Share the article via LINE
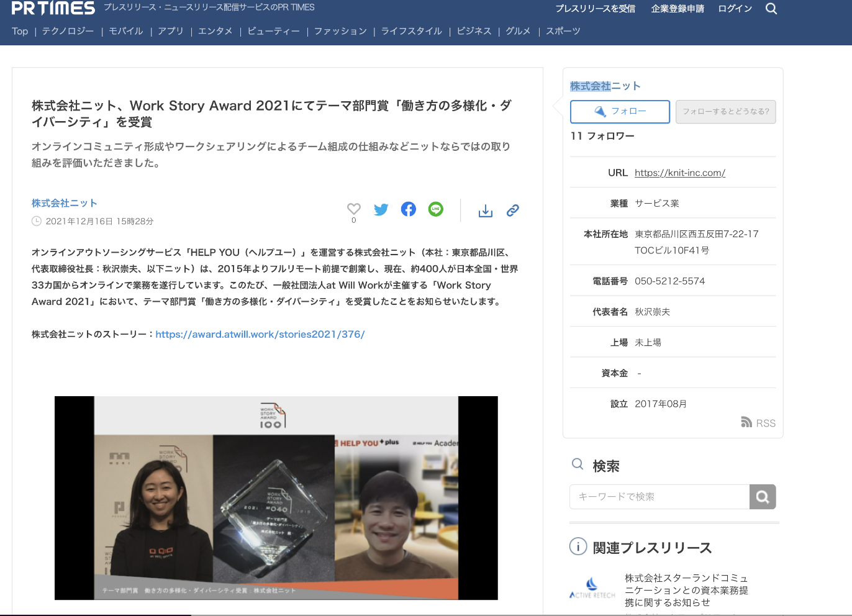 [x=436, y=209]
